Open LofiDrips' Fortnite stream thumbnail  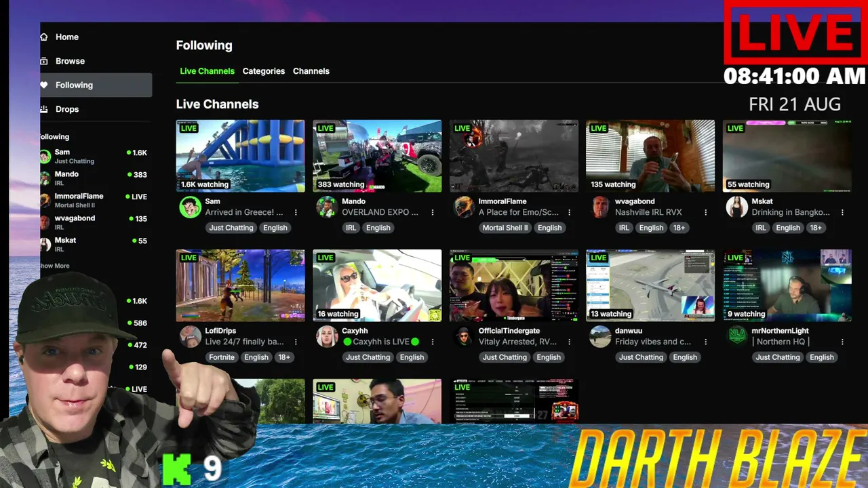click(241, 285)
